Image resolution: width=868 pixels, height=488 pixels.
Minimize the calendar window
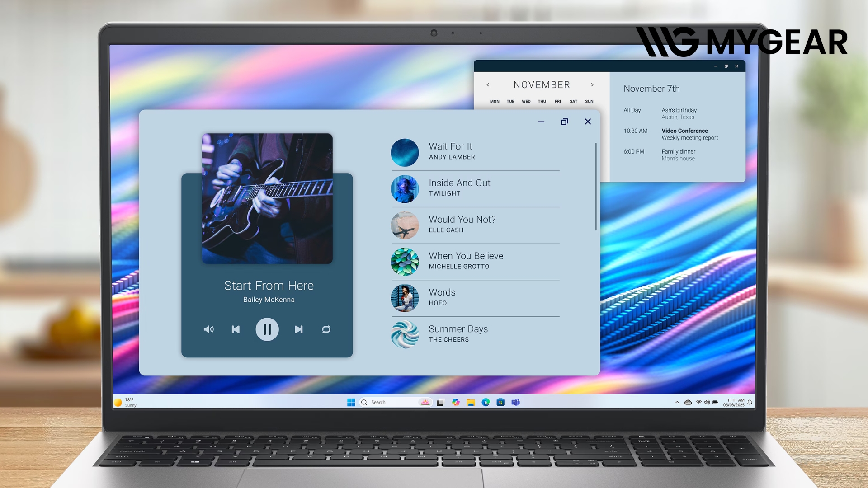(x=716, y=66)
